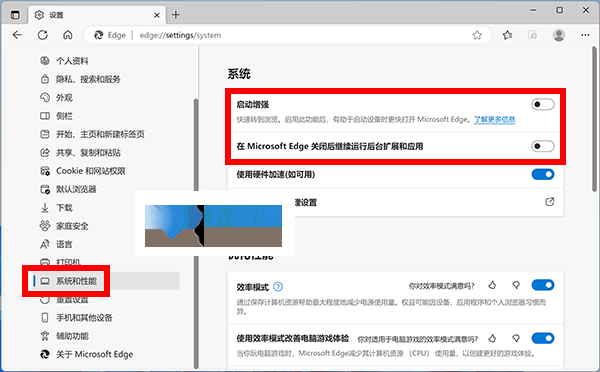
Task: Click the 默认浏览器 sidebar icon
Action: (45, 189)
